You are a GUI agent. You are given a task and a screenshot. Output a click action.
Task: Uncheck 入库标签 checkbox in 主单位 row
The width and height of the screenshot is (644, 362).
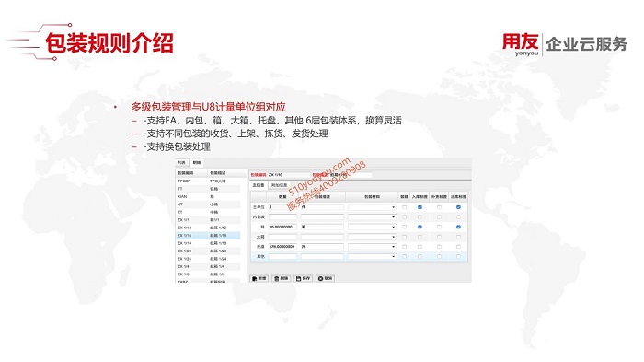[x=420, y=207]
